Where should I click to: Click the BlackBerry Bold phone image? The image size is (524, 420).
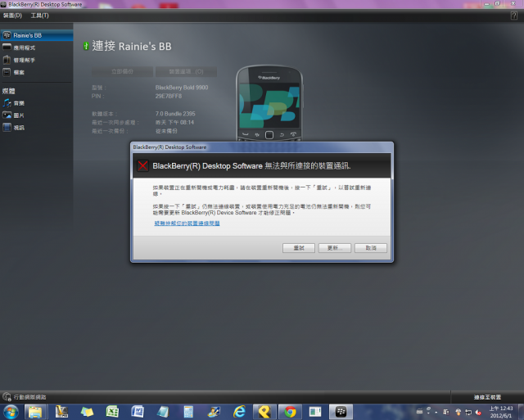point(269,103)
